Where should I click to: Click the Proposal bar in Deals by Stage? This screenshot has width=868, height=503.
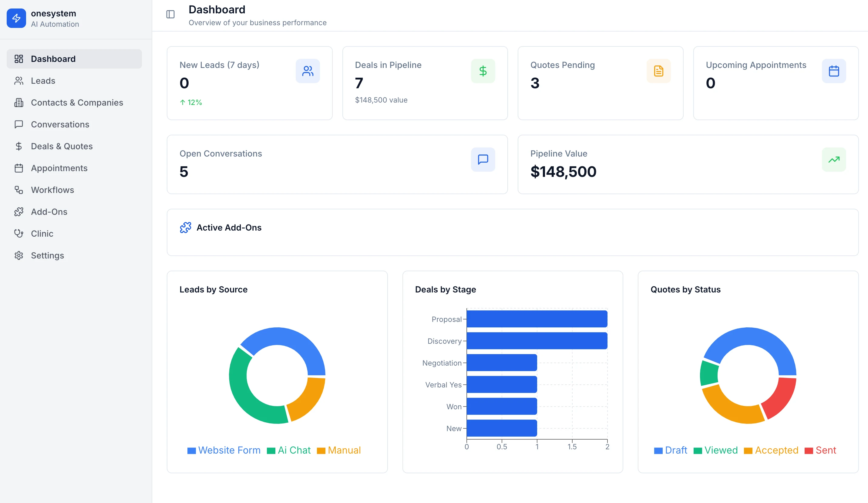point(537,319)
